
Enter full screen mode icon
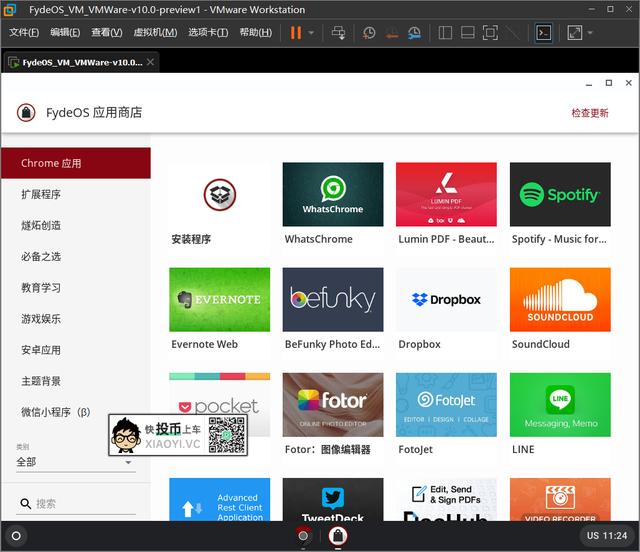pos(490,33)
